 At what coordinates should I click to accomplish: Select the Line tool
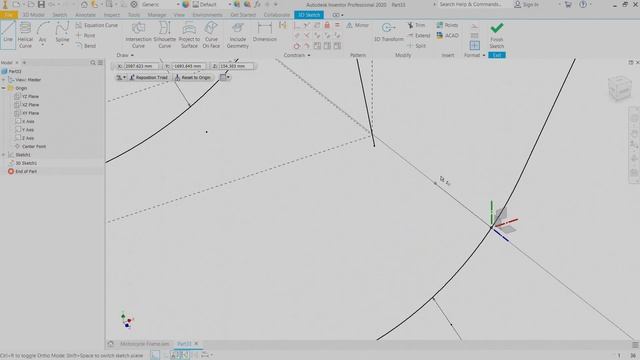(x=8, y=35)
